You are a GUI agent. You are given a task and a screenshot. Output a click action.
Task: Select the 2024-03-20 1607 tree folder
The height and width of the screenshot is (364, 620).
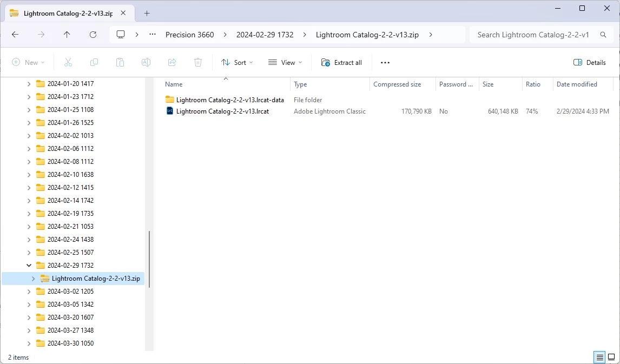(70, 317)
